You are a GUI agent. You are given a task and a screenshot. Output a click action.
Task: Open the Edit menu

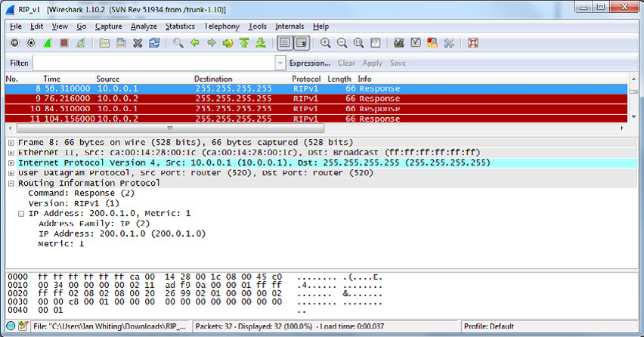(x=36, y=26)
